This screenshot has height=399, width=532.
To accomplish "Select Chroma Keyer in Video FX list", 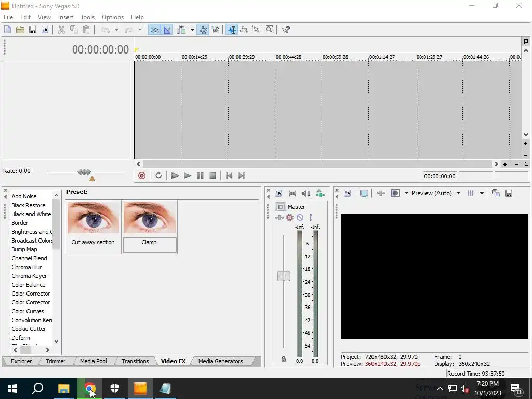I will click(x=29, y=276).
